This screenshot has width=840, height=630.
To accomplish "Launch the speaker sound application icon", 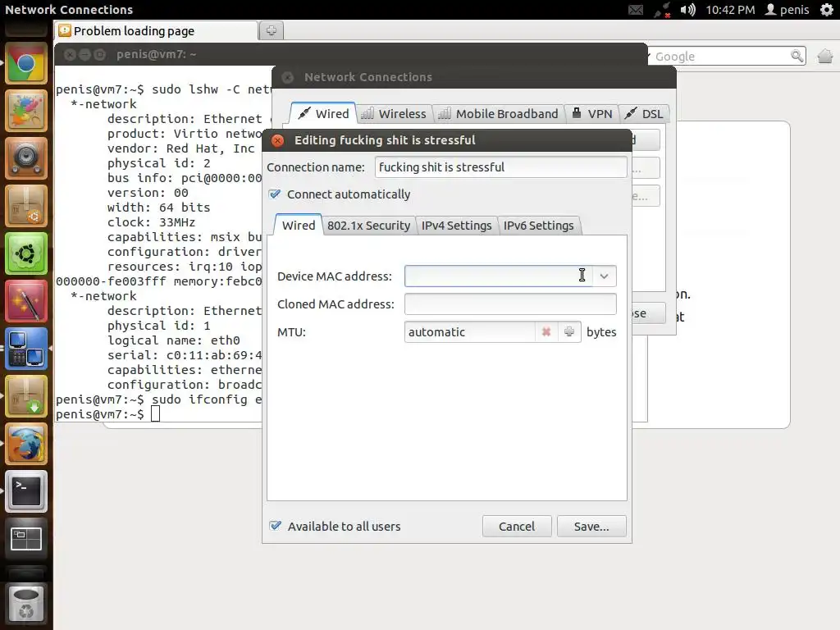I will click(x=25, y=158).
